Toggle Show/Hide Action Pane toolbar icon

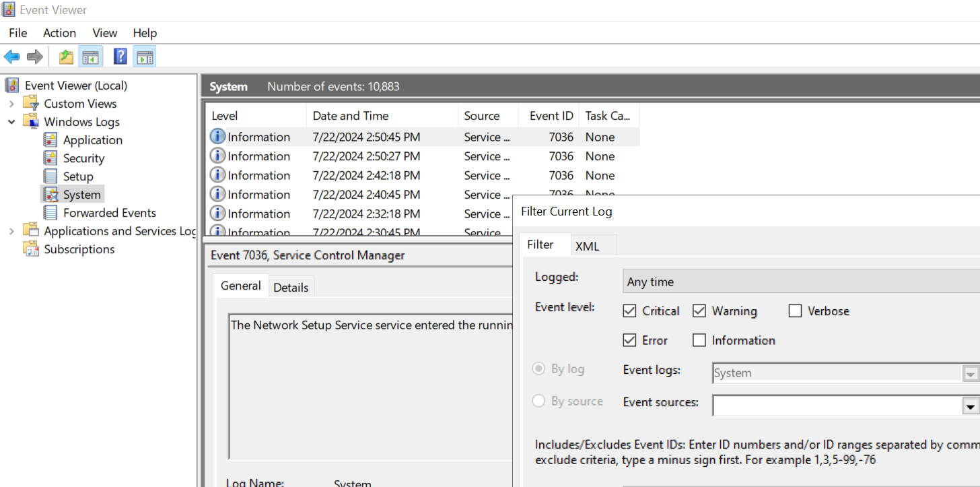[x=144, y=57]
